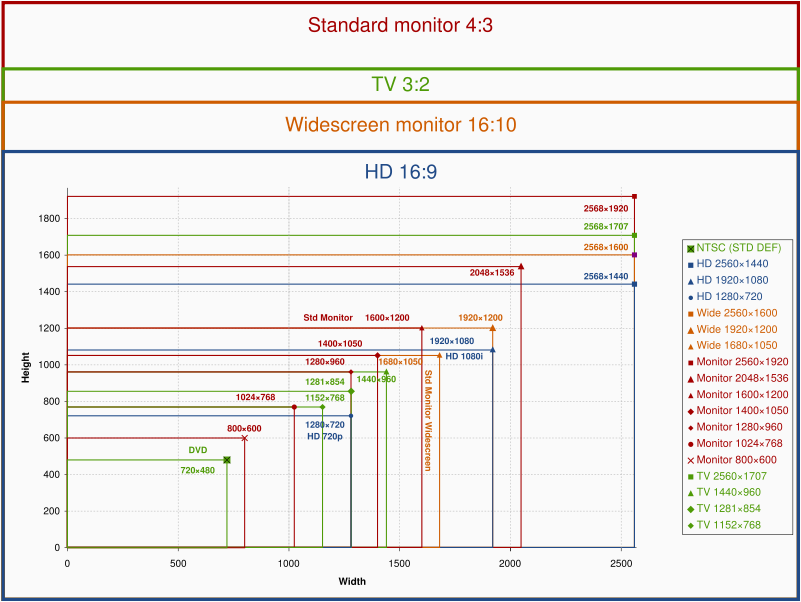Screen dimensions: 801x602
Task: Click the '2500' x-axis tick
Action: (x=621, y=564)
